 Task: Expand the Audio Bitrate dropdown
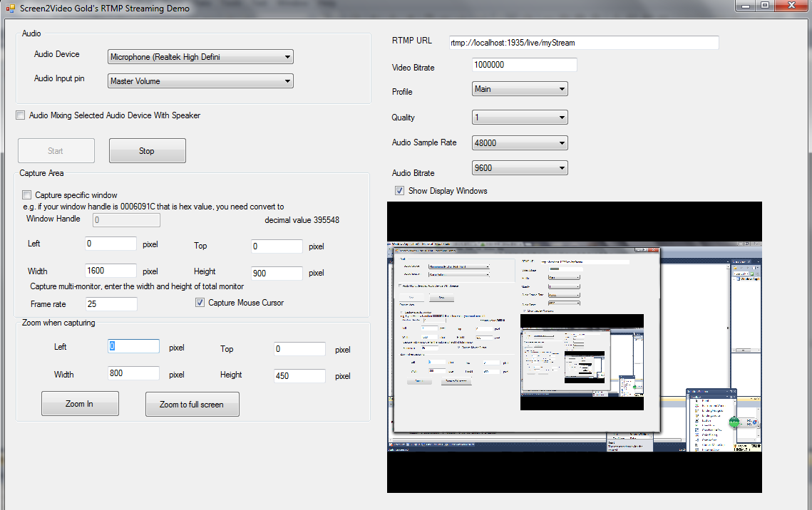(520, 168)
